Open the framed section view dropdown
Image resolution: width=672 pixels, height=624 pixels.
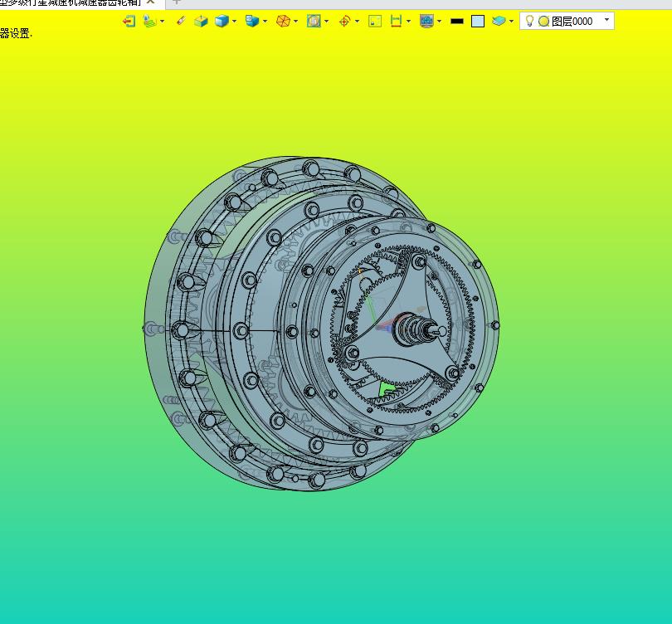(x=327, y=21)
